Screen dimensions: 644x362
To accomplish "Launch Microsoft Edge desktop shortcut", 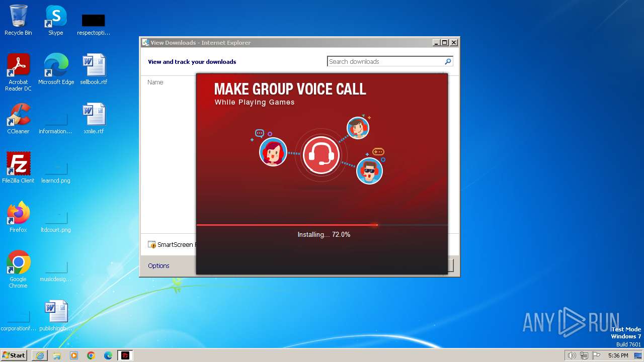I will [56, 69].
